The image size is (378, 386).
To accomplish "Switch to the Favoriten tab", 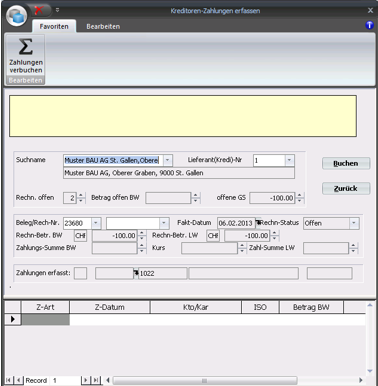I will pos(54,26).
